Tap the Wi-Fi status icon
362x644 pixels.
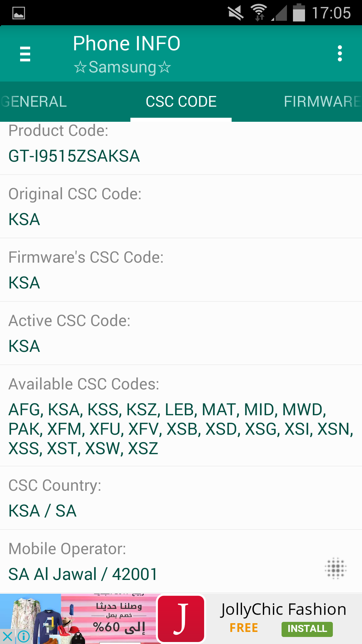(259, 13)
